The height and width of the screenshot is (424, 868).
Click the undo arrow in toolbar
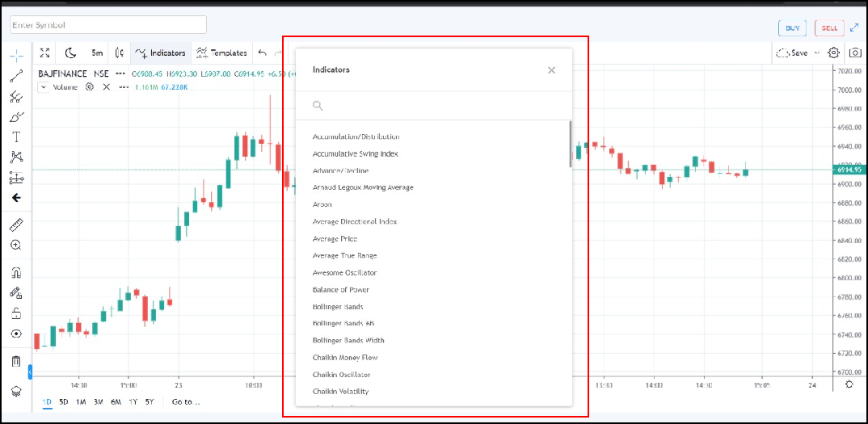[x=262, y=53]
